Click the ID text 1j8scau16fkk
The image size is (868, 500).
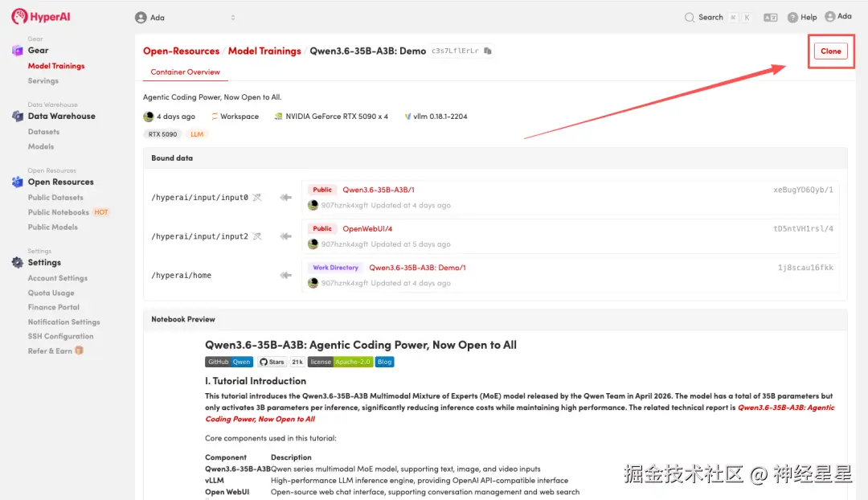805,268
